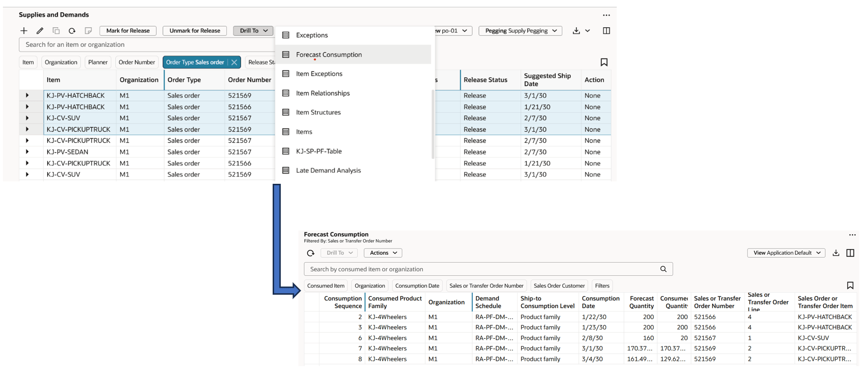
Task: Click the Order Number filter chip
Action: point(137,62)
